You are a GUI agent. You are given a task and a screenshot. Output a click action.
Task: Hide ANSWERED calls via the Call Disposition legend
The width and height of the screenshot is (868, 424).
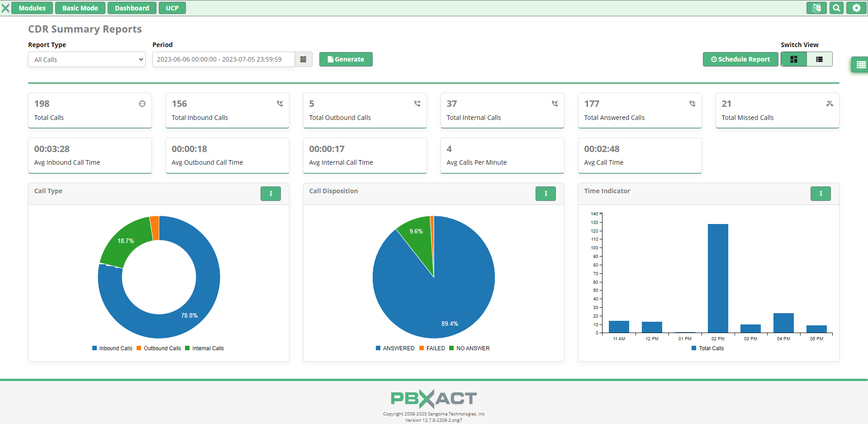[395, 348]
